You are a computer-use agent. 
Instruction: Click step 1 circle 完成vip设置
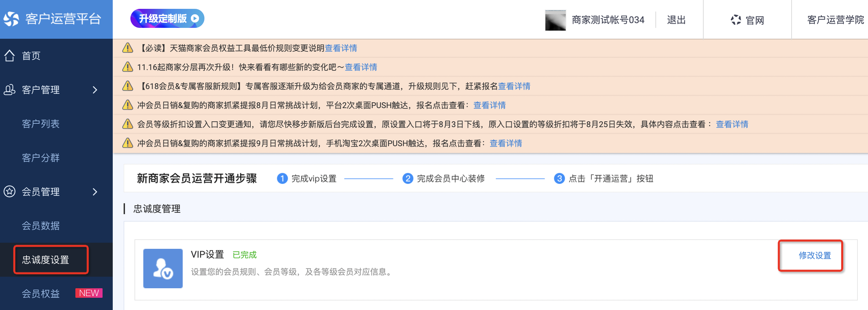[282, 178]
